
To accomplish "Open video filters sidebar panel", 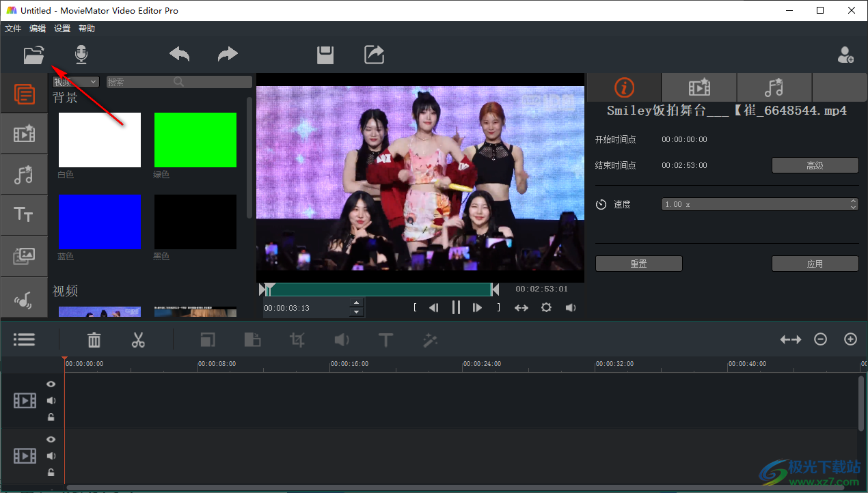I will (x=24, y=134).
